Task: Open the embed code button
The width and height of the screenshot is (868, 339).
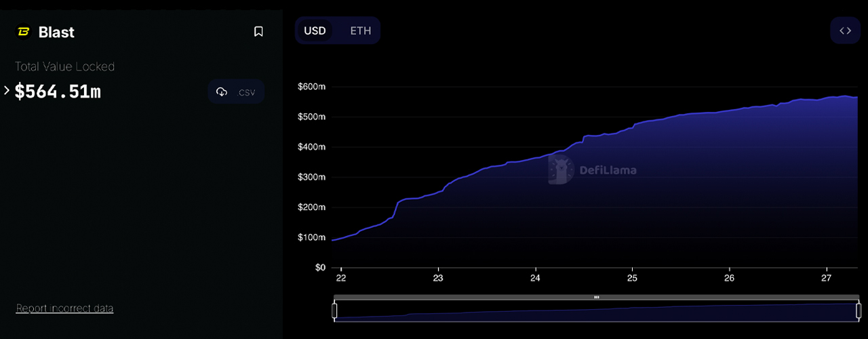Action: tap(845, 31)
